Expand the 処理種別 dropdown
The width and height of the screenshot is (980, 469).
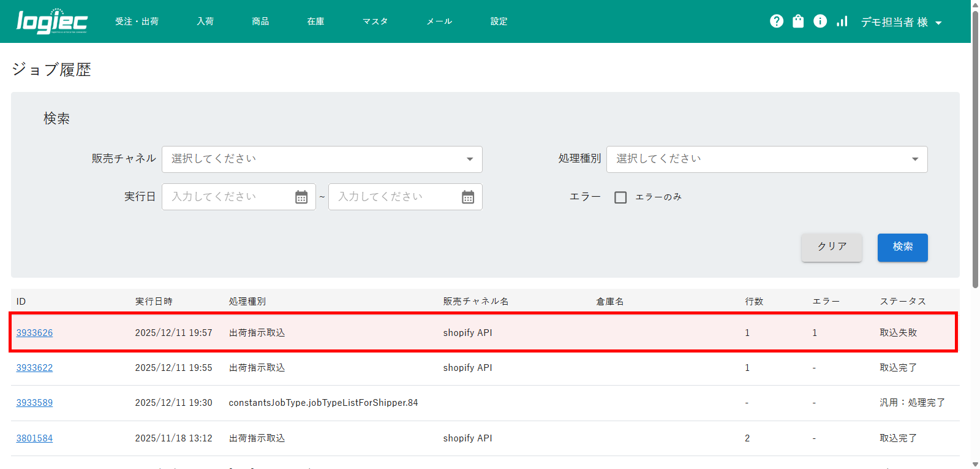click(766, 159)
